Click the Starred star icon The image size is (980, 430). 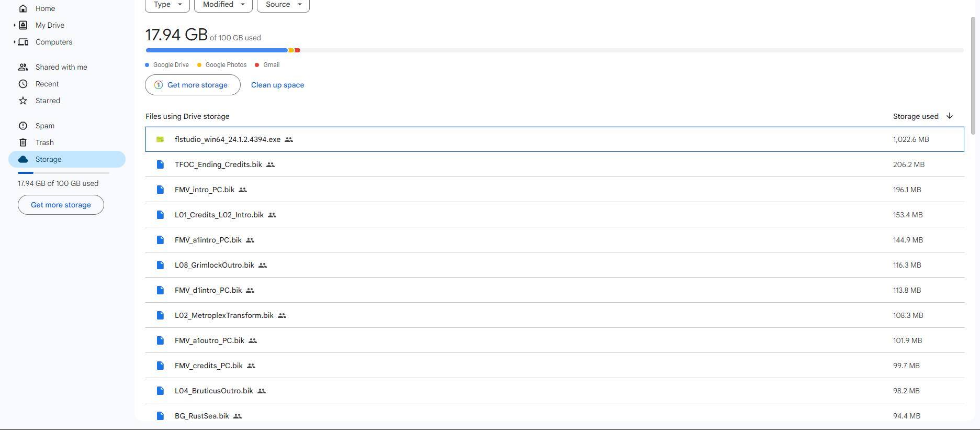point(23,101)
